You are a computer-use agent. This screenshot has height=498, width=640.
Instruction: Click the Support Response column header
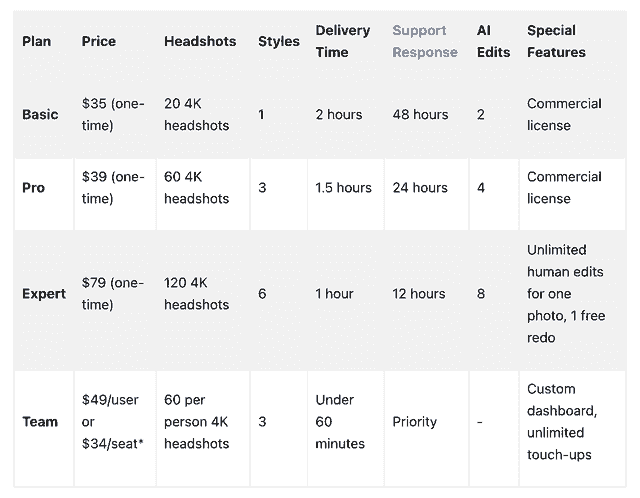click(424, 41)
